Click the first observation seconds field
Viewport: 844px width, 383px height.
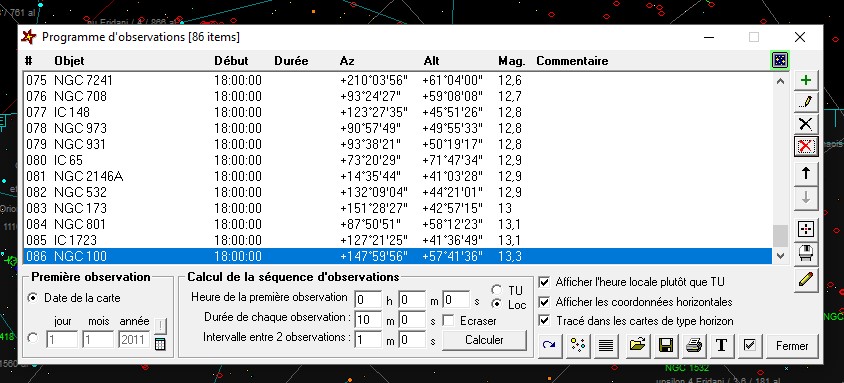(x=455, y=299)
